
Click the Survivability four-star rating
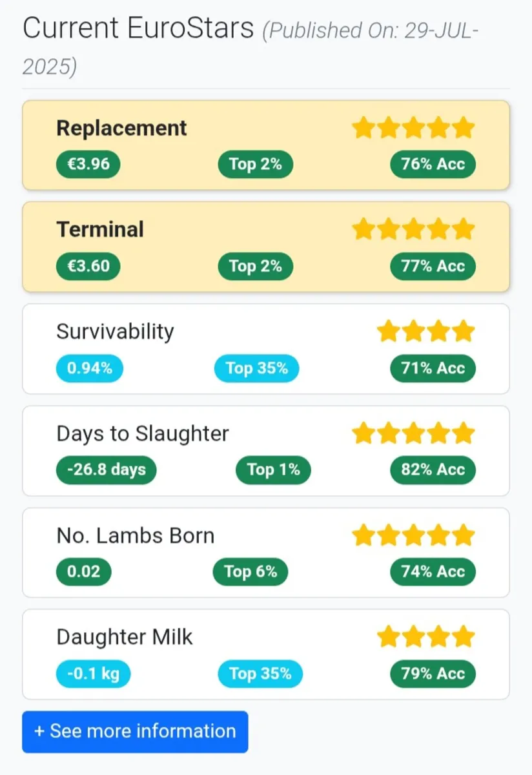click(x=425, y=331)
